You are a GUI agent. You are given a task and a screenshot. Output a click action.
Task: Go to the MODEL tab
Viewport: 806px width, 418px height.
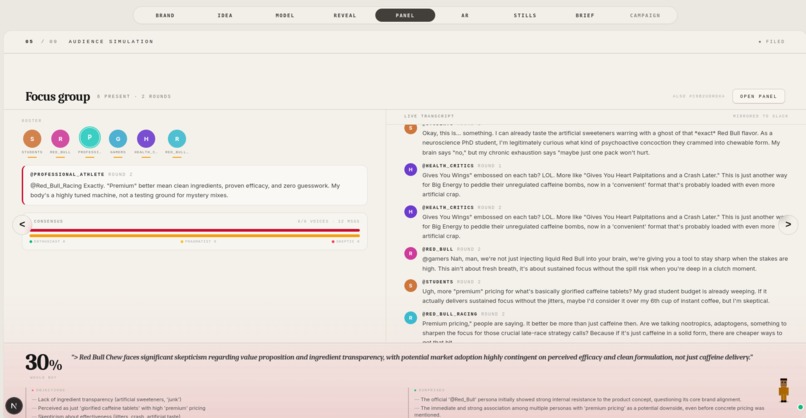point(285,15)
